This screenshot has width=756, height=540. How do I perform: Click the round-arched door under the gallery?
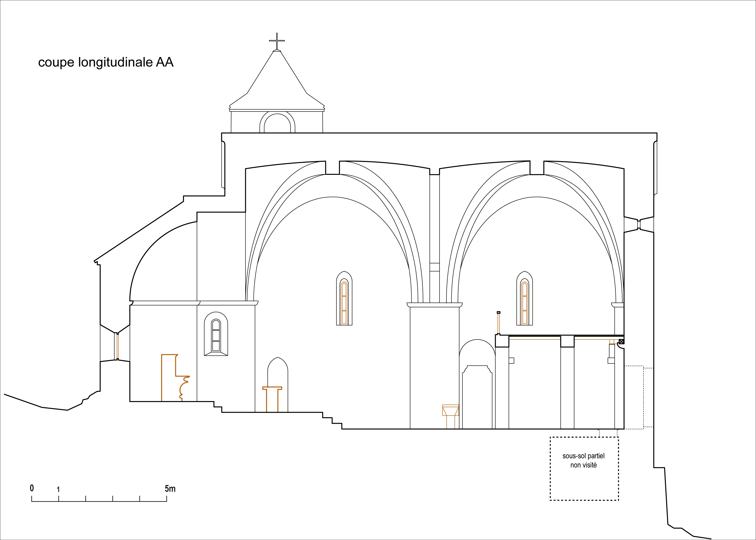coord(477,384)
